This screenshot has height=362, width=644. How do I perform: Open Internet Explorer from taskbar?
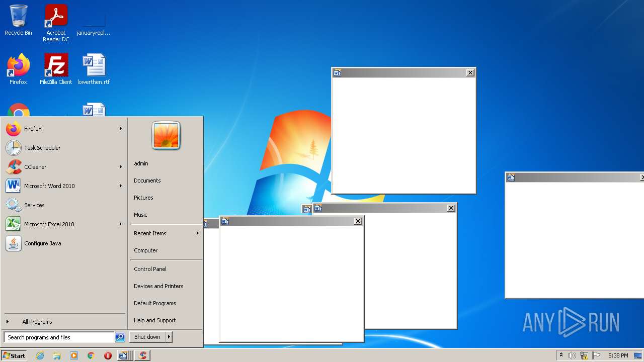click(40, 355)
